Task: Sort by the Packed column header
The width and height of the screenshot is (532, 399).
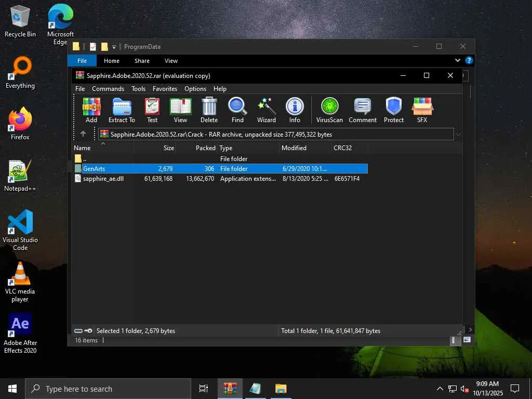Action: (196, 148)
